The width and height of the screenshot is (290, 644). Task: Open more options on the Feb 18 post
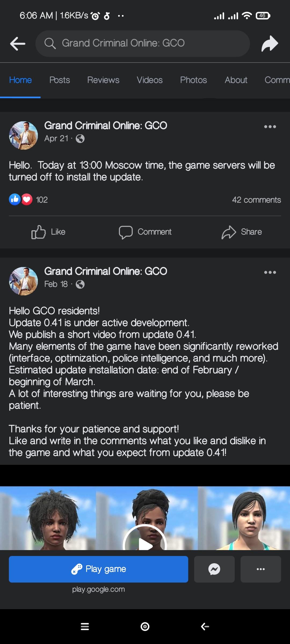click(270, 272)
